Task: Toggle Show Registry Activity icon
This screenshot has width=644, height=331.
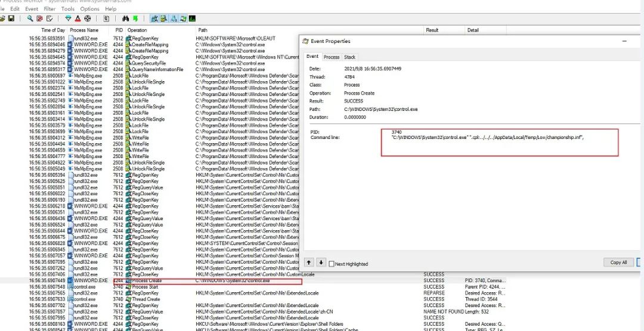Action: 154,18
